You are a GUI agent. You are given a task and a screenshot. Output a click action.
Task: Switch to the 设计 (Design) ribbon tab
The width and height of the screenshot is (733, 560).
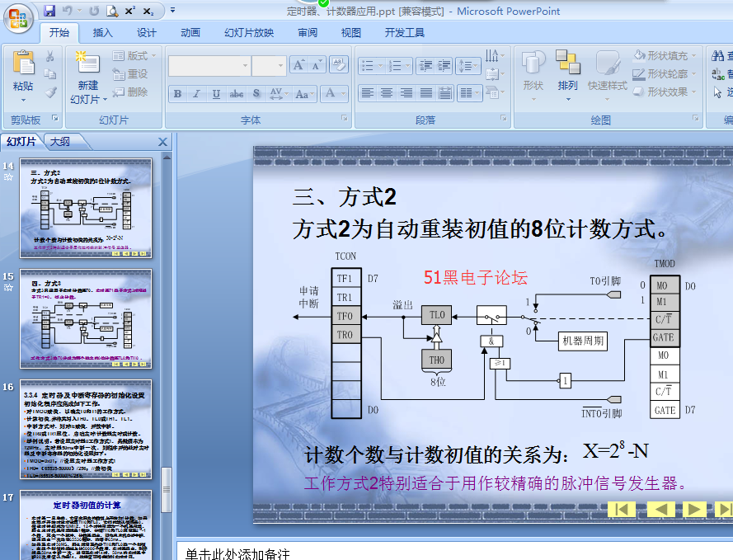(x=146, y=33)
